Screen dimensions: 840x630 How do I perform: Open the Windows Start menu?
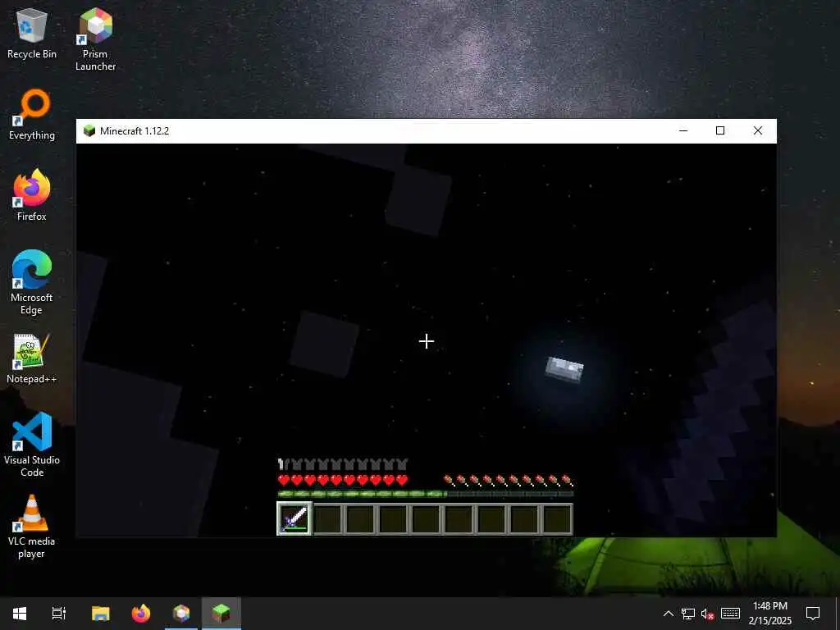pyautogui.click(x=20, y=614)
